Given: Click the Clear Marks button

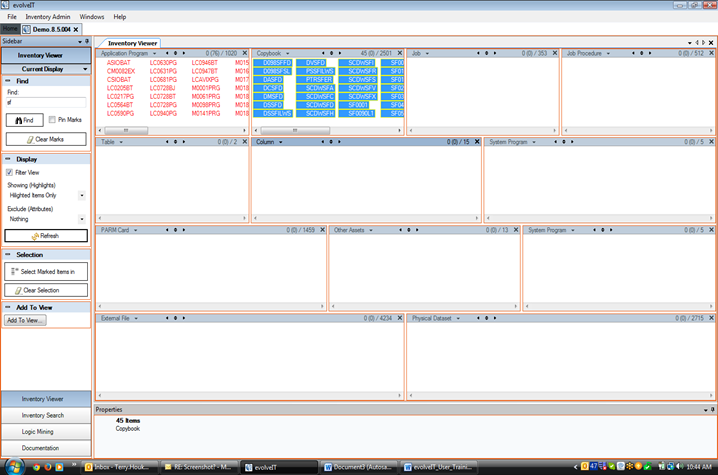Looking at the screenshot, I should tap(46, 139).
